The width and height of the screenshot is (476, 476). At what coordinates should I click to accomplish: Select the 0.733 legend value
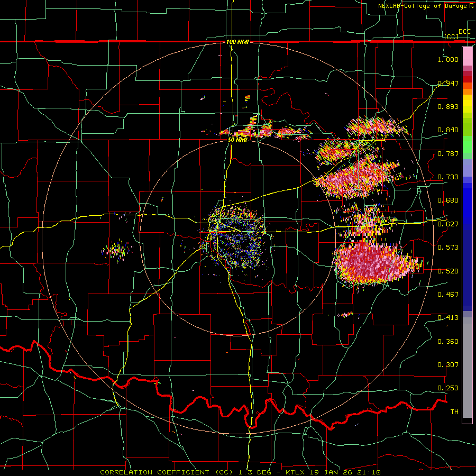(x=448, y=177)
